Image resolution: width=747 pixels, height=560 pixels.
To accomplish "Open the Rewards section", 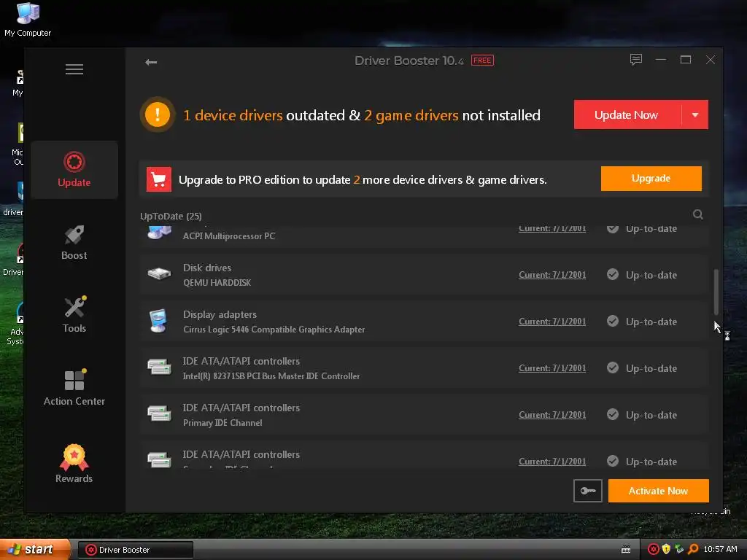I will pos(74,464).
